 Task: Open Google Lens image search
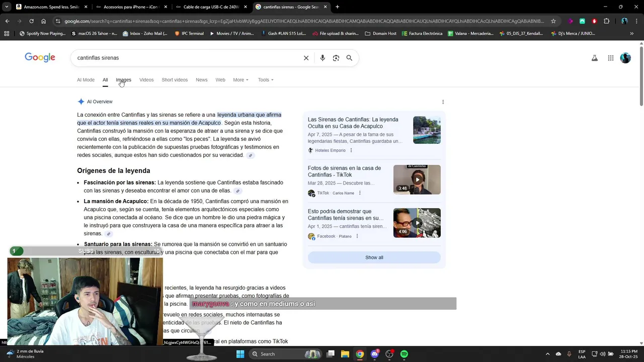(336, 58)
